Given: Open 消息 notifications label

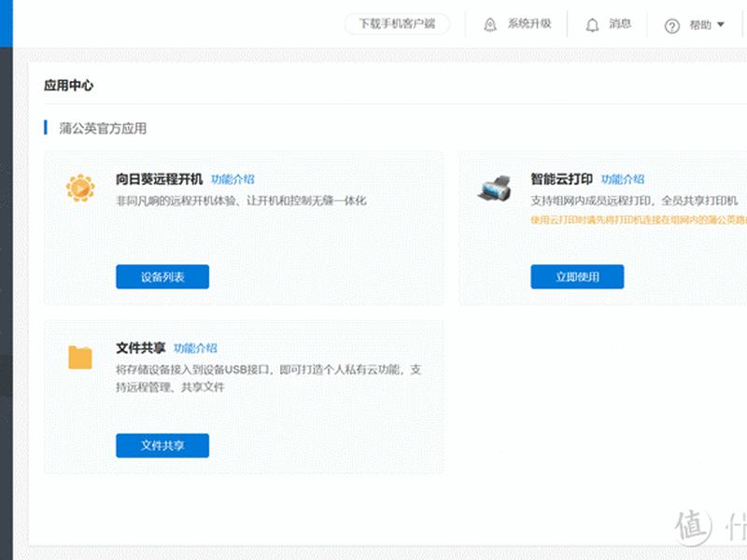Looking at the screenshot, I should coord(620,24).
